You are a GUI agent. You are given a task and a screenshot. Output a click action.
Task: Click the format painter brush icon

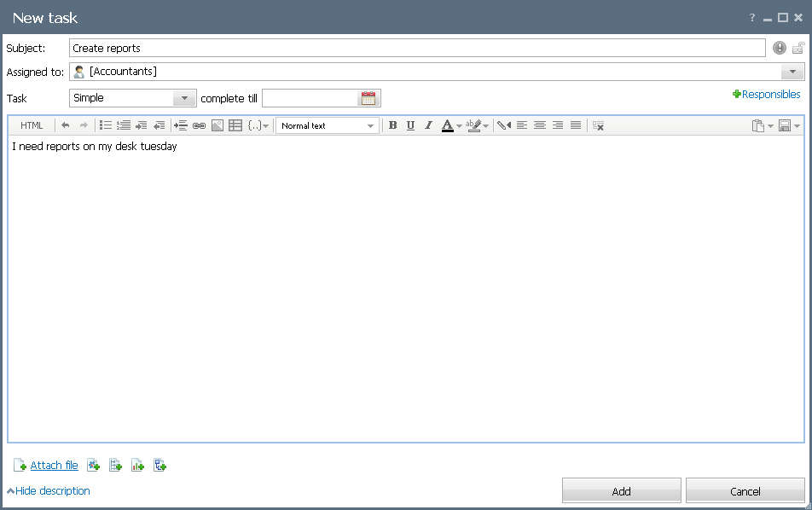pos(504,125)
